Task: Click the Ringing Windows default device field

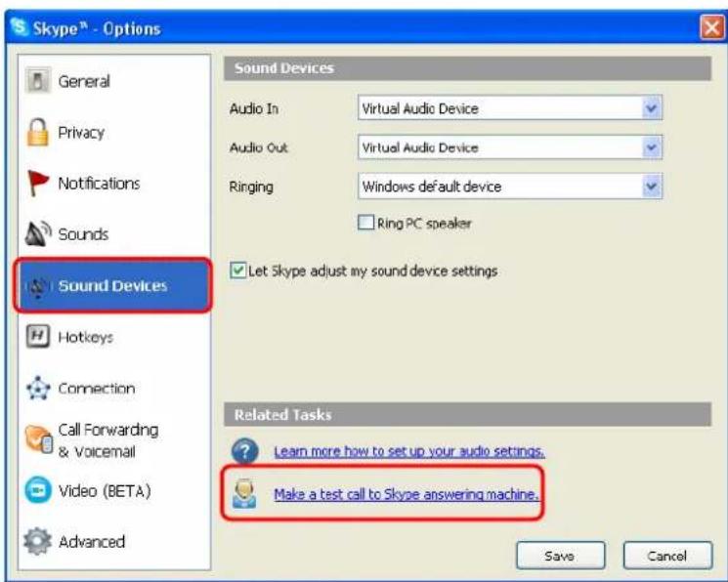Action: click(x=510, y=187)
